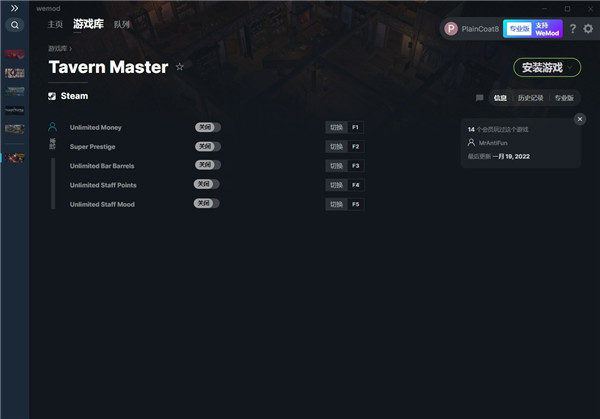Click the F4 hotkey box
This screenshot has height=419, width=600.
click(x=355, y=185)
